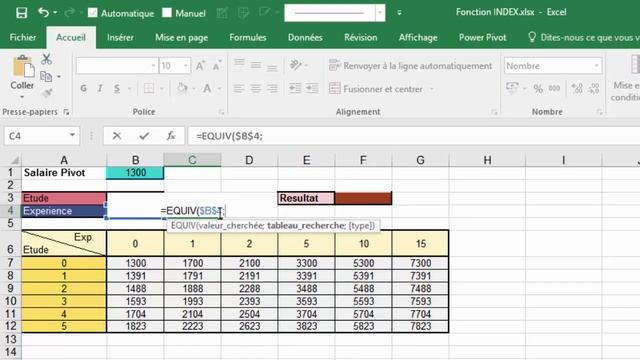
Task: Center text horizontally in the cell
Action: pos(256,88)
